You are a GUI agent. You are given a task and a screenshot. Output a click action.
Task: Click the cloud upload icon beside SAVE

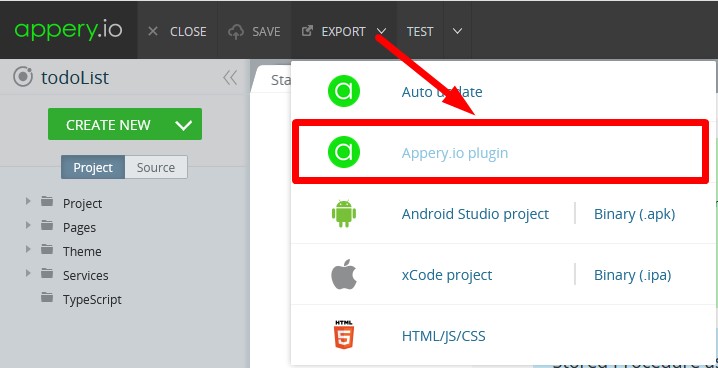click(x=236, y=32)
